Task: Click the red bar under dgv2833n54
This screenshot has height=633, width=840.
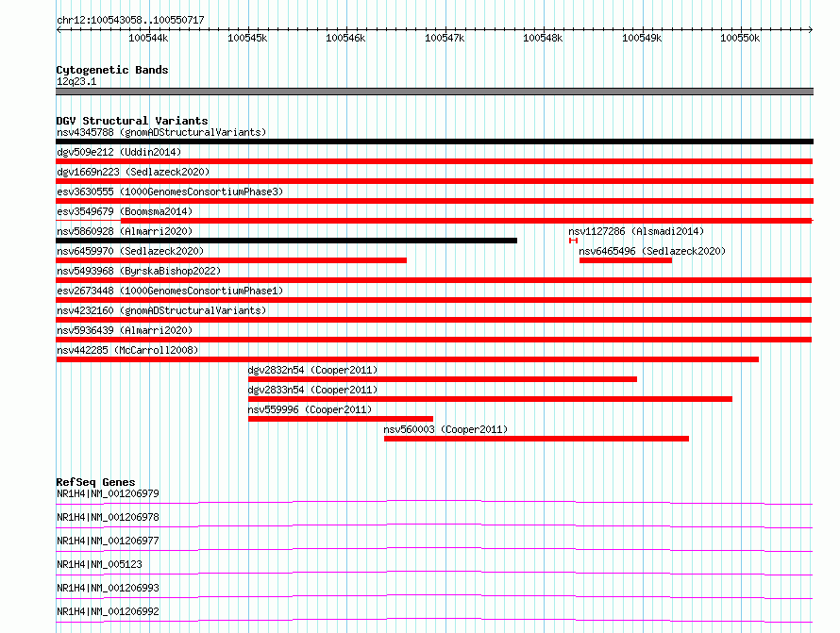Action: pos(490,399)
